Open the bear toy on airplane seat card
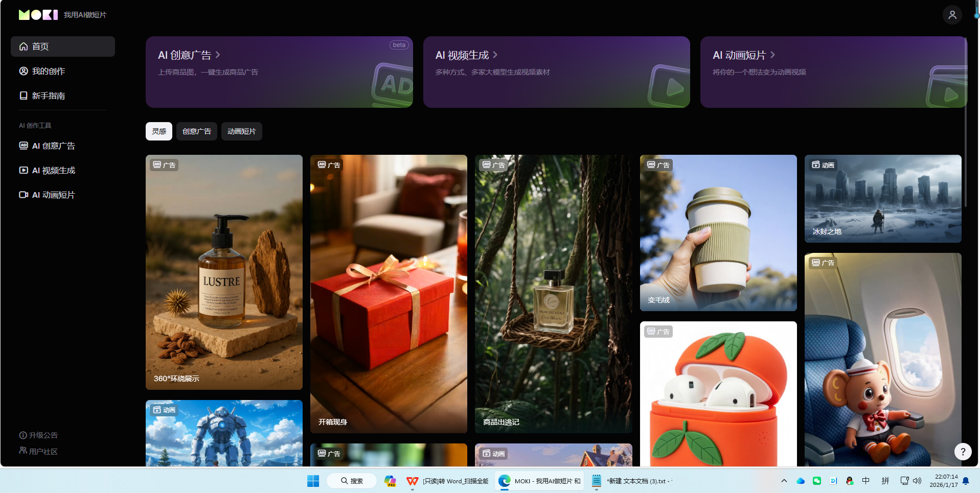 883,360
